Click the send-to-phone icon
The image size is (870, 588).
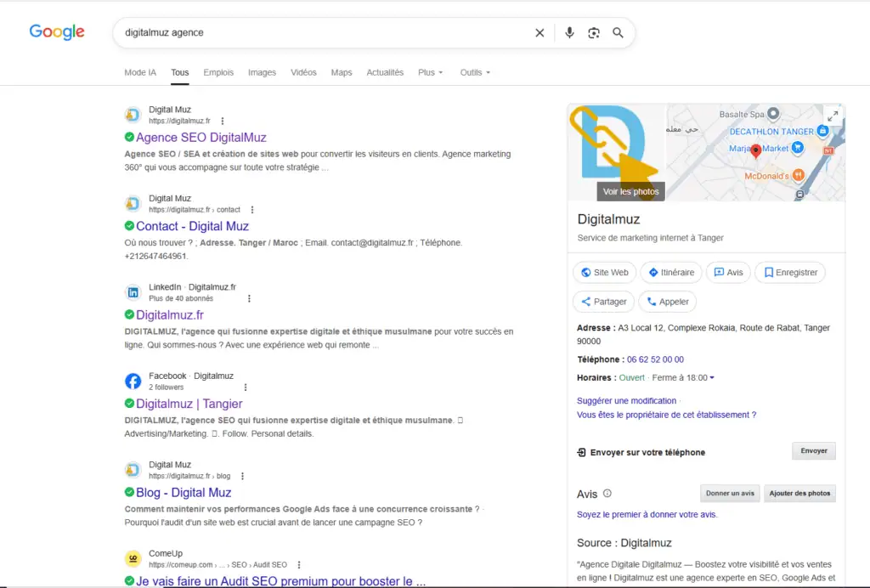tap(581, 453)
